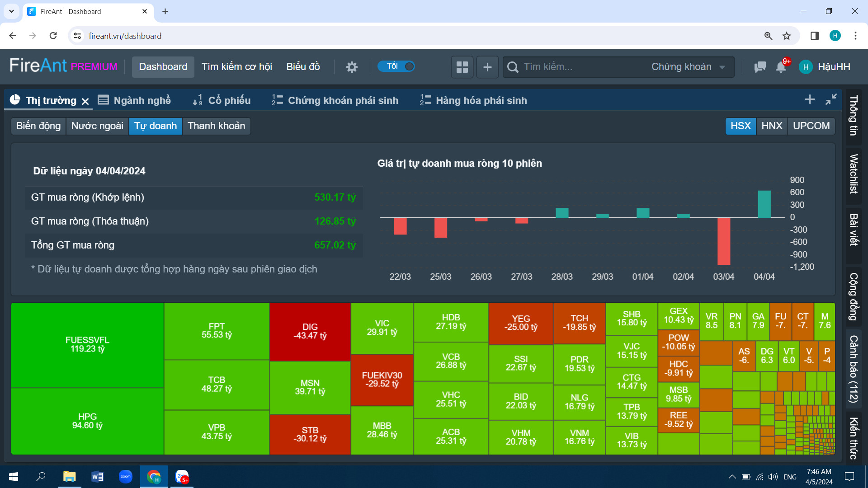Select the UPCOM exchange option
The height and width of the screenshot is (488, 868).
coord(811,126)
